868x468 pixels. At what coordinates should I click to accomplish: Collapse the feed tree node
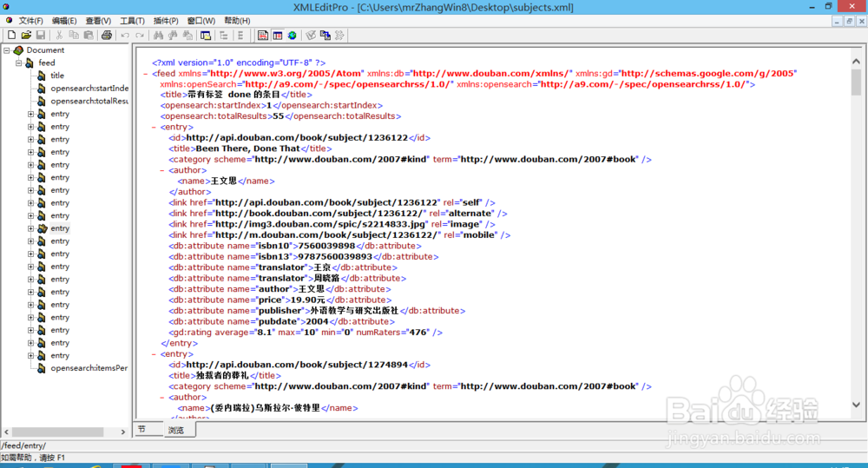pos(18,63)
